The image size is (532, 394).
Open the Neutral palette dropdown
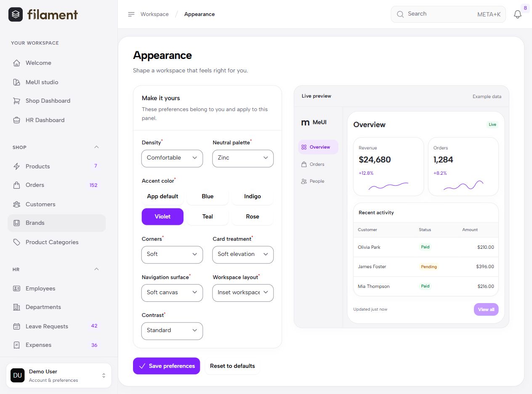pos(243,158)
